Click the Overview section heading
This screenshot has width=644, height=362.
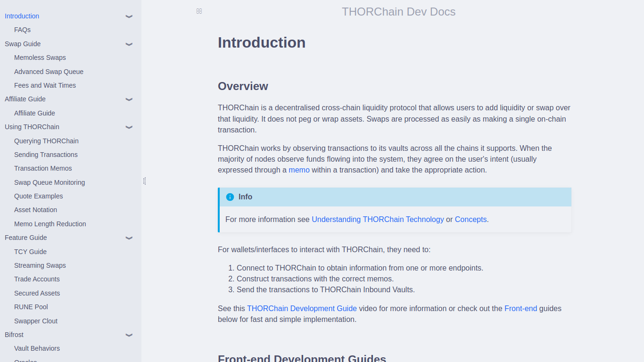pyautogui.click(x=243, y=86)
